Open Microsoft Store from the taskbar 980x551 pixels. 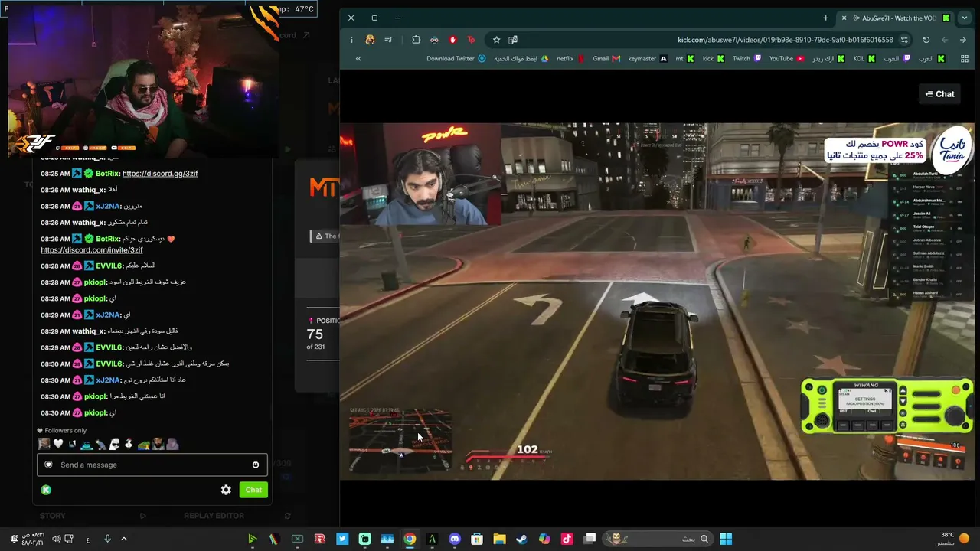pos(477,539)
